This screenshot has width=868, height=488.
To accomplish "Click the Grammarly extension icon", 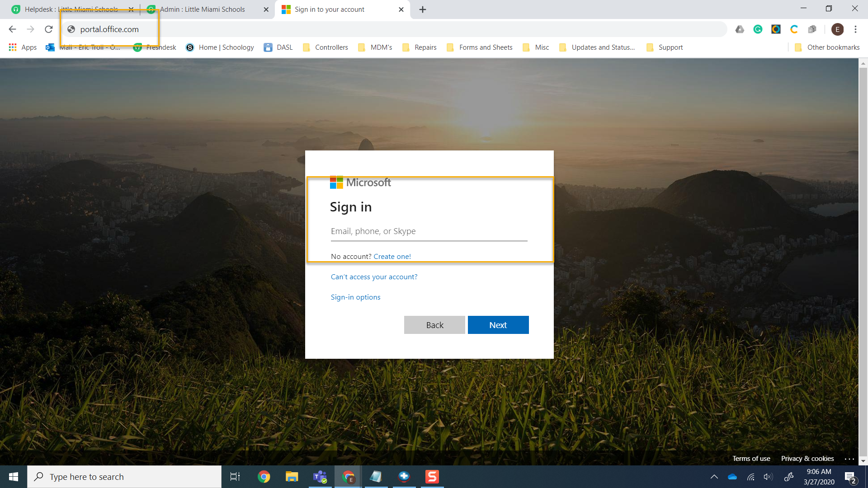I will tap(758, 29).
